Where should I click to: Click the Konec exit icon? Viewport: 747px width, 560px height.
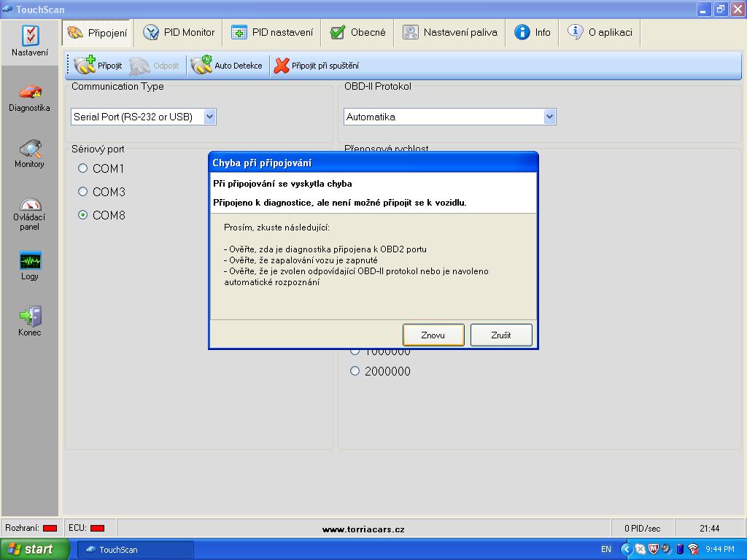[x=30, y=321]
